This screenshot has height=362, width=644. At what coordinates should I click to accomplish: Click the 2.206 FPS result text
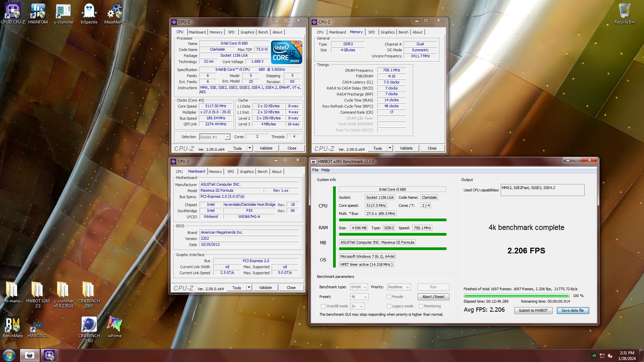pos(526,251)
